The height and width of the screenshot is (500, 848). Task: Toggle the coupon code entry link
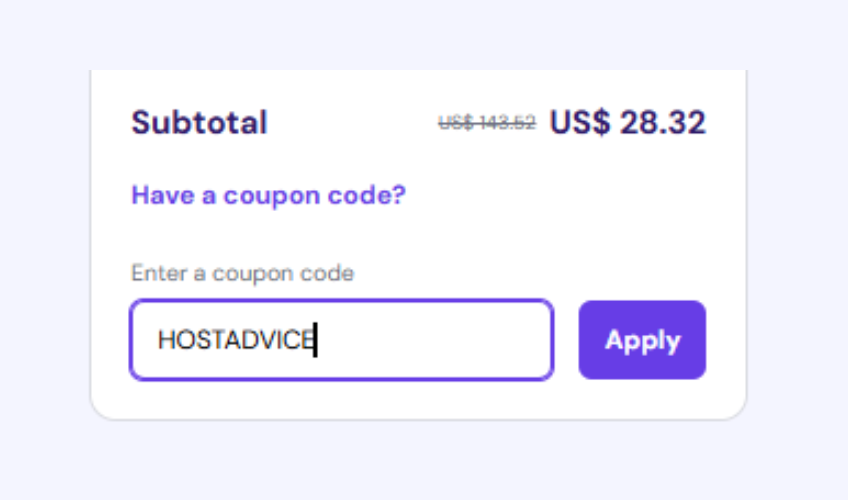pos(268,195)
